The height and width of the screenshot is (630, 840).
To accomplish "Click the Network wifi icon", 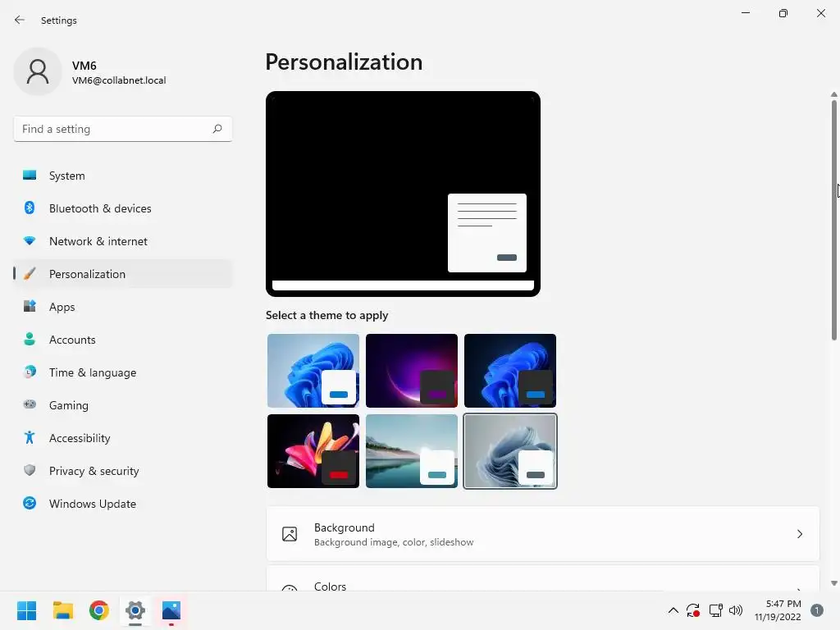I will [30, 241].
